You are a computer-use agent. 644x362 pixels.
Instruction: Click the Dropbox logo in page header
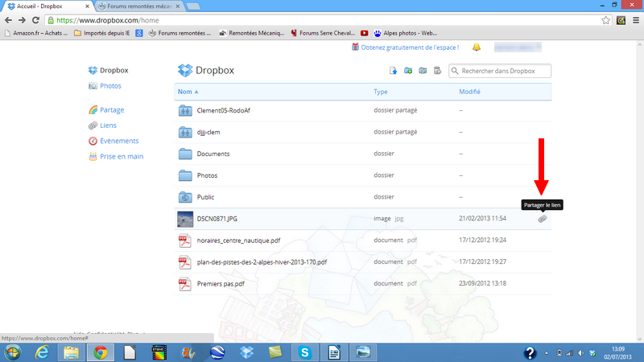coord(185,70)
